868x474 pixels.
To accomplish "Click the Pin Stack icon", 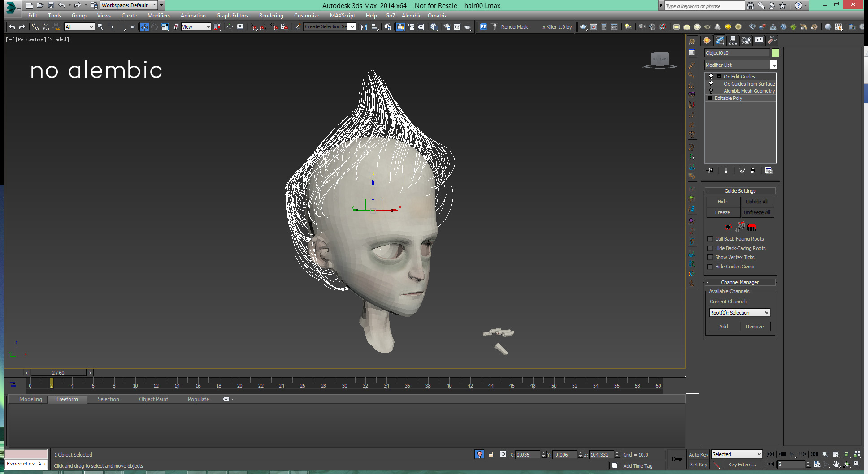I will (x=710, y=171).
